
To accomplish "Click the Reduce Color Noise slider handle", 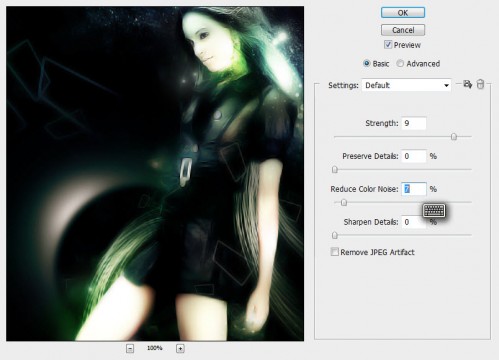I will pos(344,202).
